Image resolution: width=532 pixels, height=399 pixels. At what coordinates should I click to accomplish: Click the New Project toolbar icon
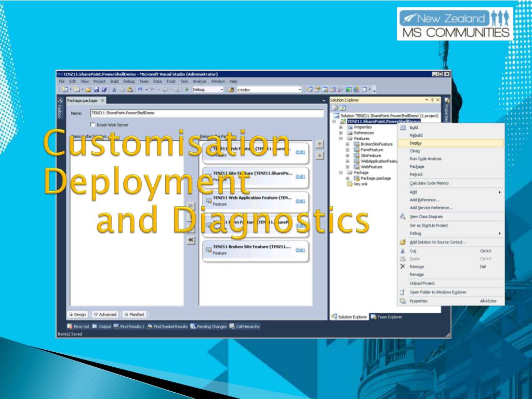click(x=65, y=89)
